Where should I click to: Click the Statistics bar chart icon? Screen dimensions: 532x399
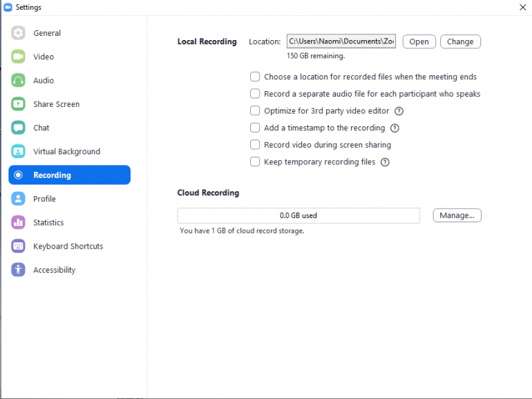coord(18,222)
